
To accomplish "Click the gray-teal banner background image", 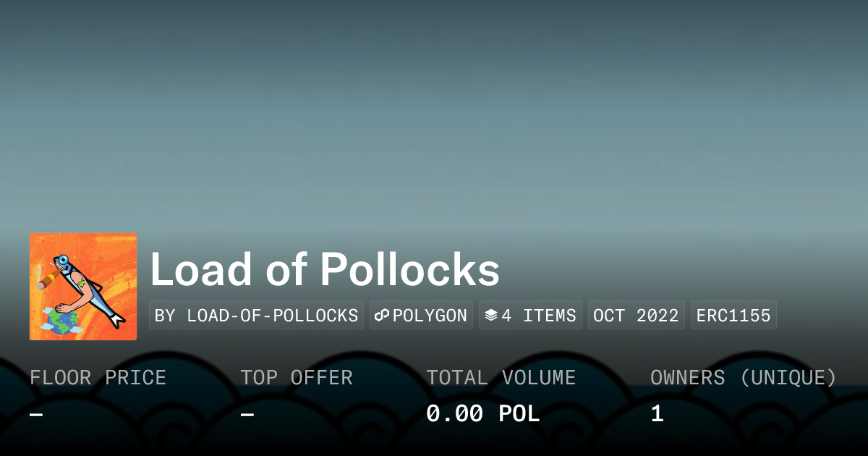I will (434, 109).
